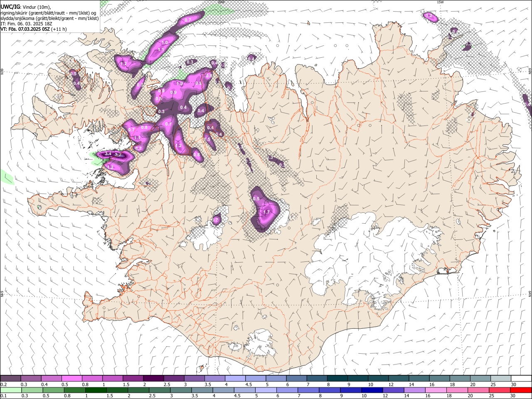Image resolution: width=532 pixels, height=399 pixels.
Task: Pick the darkest purple snow swatch between 2 and 2.5
Action: coord(153,378)
